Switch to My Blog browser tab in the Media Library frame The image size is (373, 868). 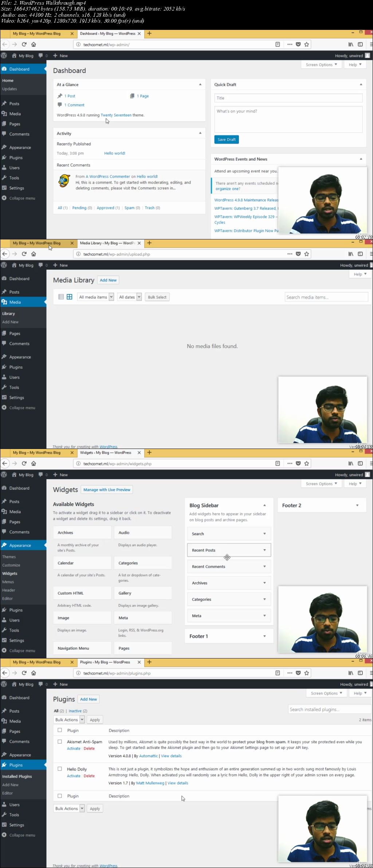[37, 243]
